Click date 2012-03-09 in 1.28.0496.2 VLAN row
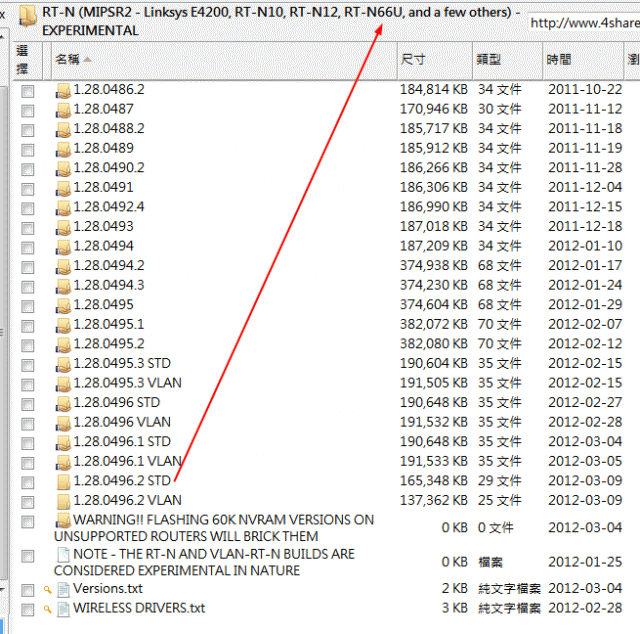Image resolution: width=640 pixels, height=634 pixels. pyautogui.click(x=585, y=501)
